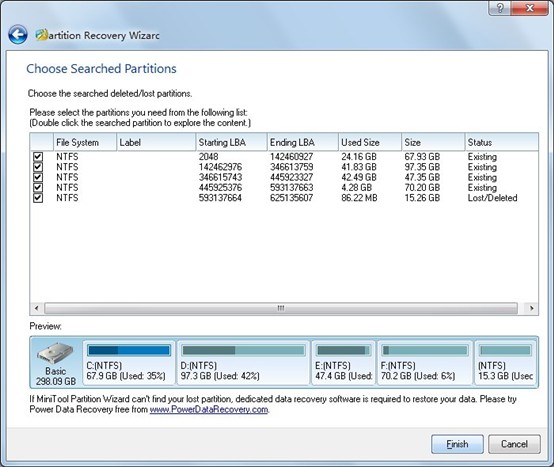Sort by the Size column header

433,142
